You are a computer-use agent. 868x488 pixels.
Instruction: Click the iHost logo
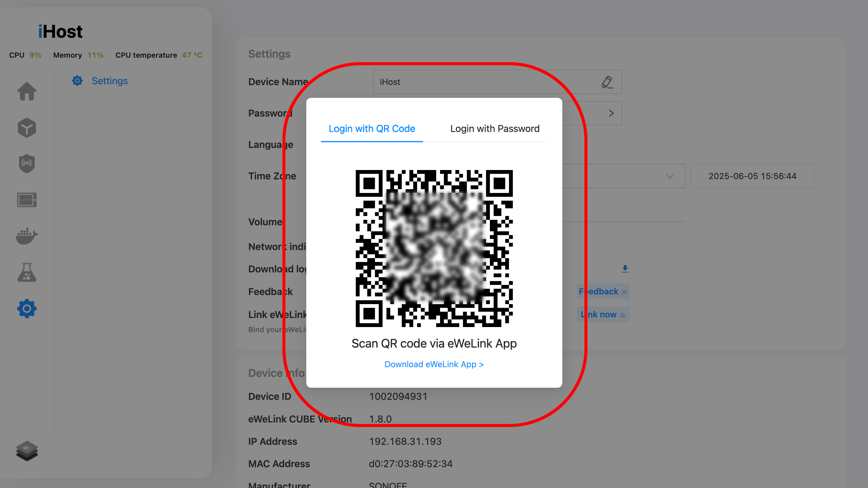pyautogui.click(x=60, y=32)
